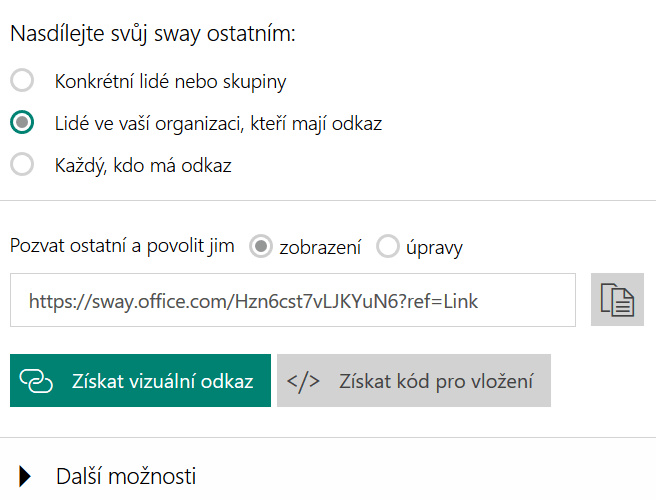This screenshot has height=500, width=656.
Task: Select the 'Každý, kdo má odkaz' radio button
Action: coord(22,165)
